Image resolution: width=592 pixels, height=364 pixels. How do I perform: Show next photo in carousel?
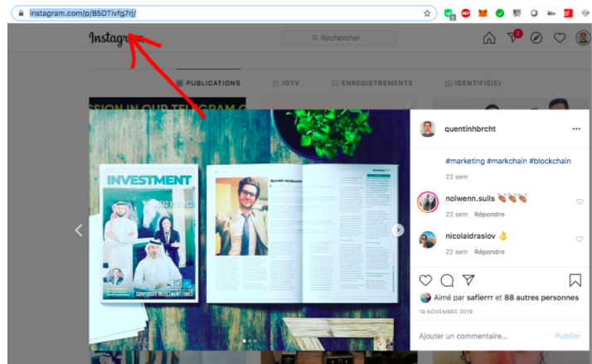click(x=397, y=230)
